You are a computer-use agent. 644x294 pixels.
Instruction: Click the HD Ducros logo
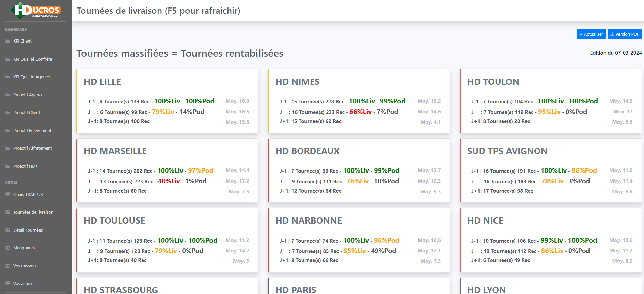tap(36, 11)
